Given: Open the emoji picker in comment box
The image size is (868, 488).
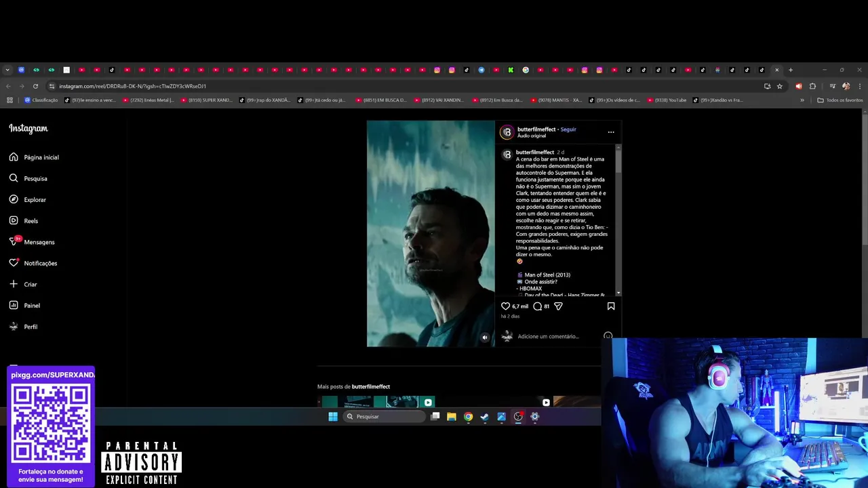Looking at the screenshot, I should (608, 336).
